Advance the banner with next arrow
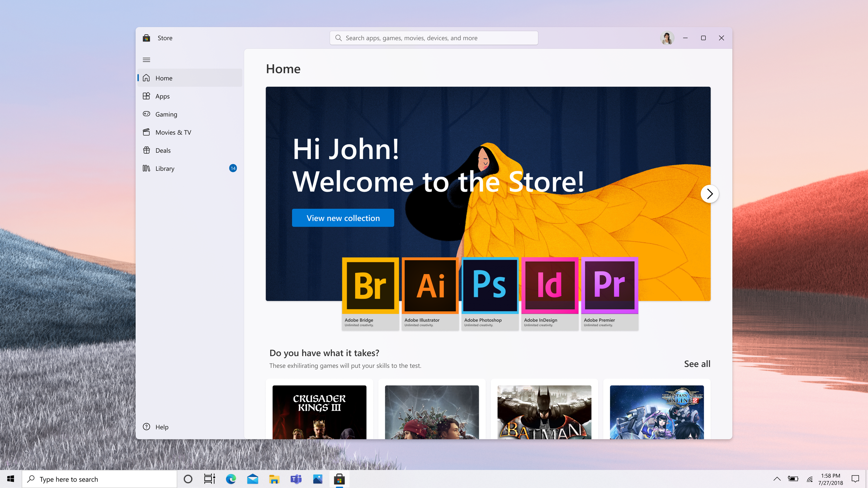The height and width of the screenshot is (488, 868). pyautogui.click(x=709, y=194)
